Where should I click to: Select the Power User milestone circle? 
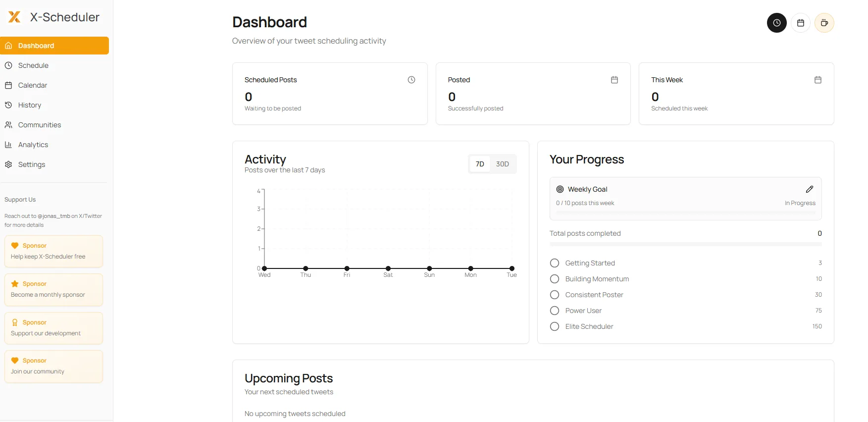click(555, 311)
